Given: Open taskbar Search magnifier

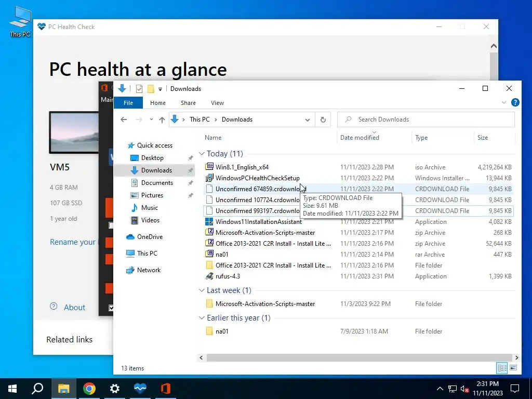Looking at the screenshot, I should (x=37, y=389).
